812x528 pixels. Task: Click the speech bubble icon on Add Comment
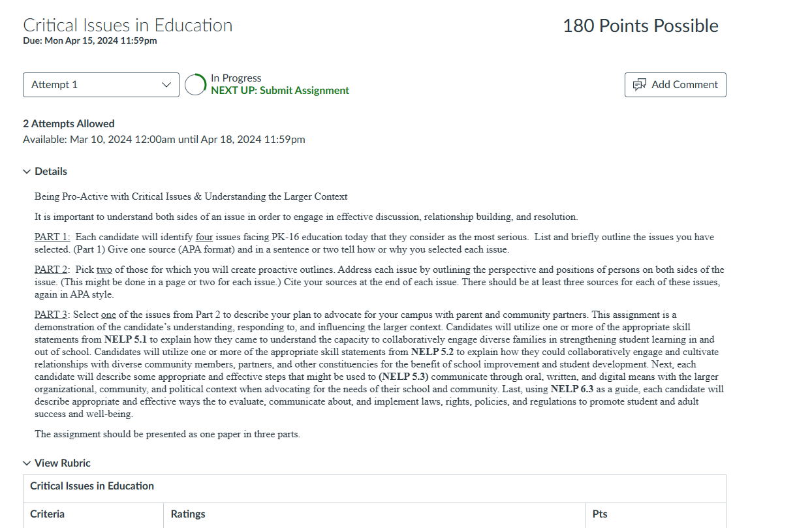tap(640, 85)
